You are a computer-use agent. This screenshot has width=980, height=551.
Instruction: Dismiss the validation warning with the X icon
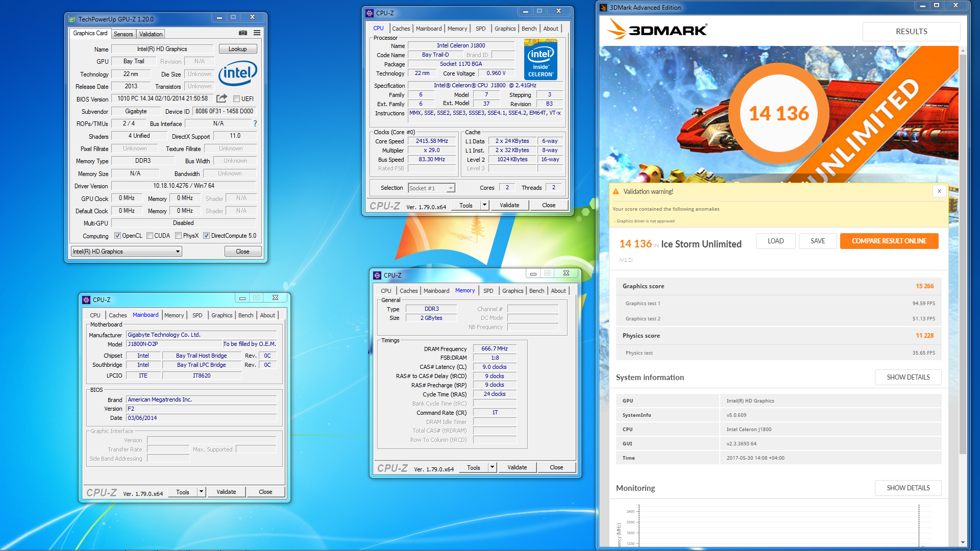pyautogui.click(x=939, y=191)
